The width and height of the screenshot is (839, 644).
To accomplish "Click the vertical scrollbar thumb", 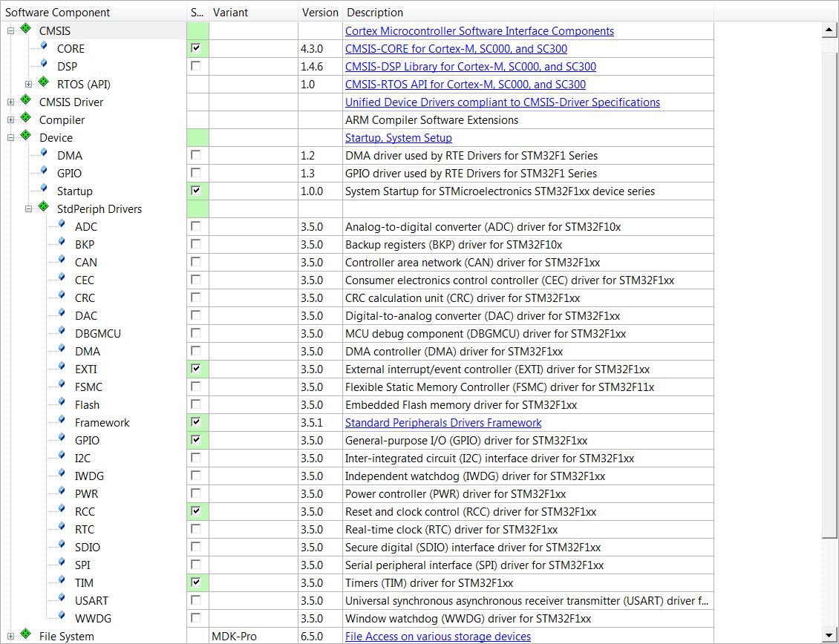I will [x=829, y=296].
